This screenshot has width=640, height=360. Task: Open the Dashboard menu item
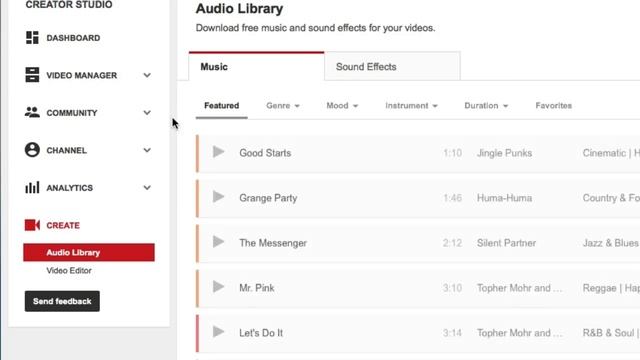(x=73, y=38)
